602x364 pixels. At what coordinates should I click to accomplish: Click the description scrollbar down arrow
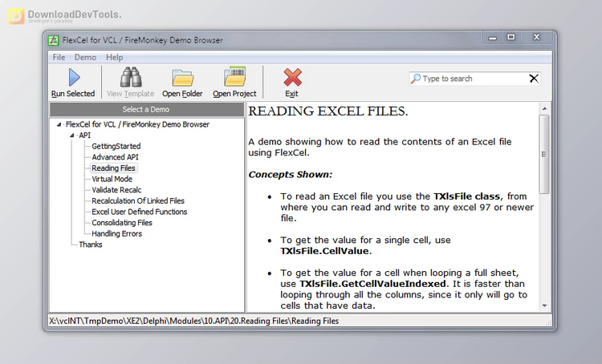pos(544,305)
